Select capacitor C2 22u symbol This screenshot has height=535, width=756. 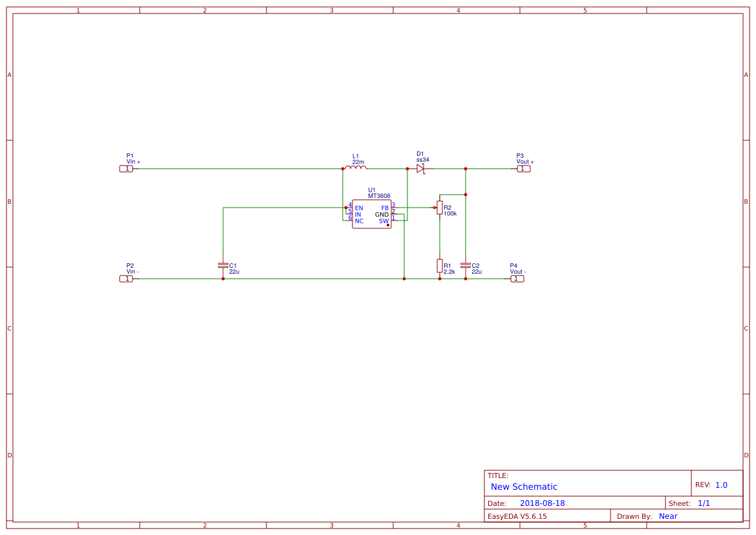tap(466, 265)
